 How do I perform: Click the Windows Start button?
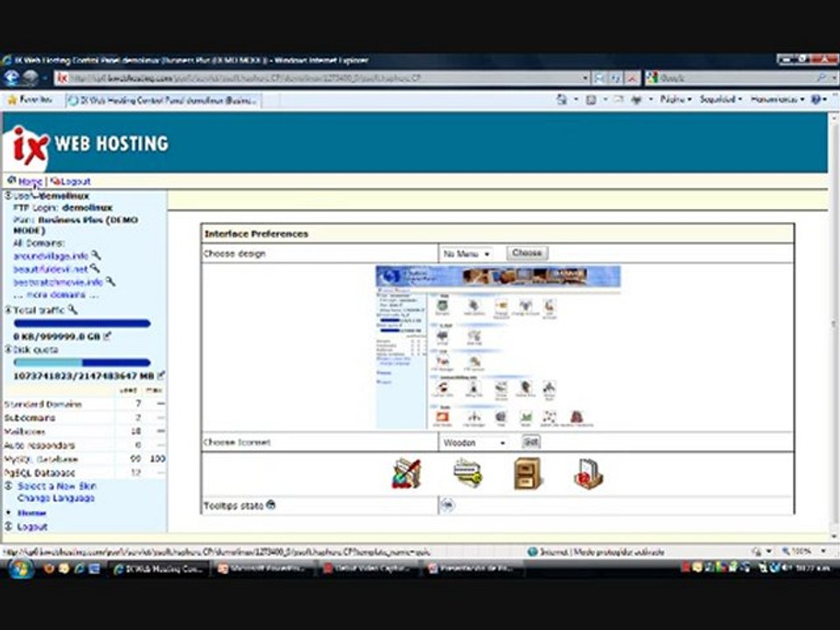[20, 568]
